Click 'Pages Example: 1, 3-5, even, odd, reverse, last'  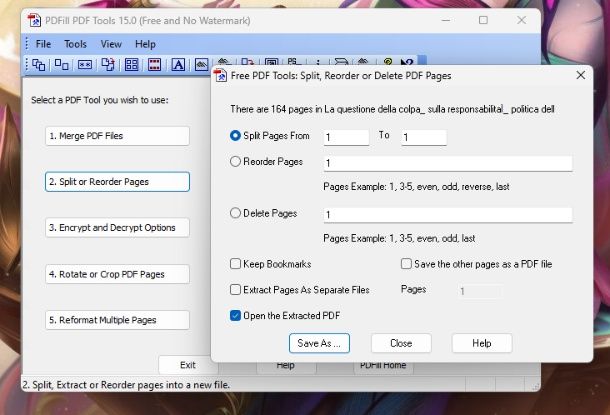click(x=416, y=187)
